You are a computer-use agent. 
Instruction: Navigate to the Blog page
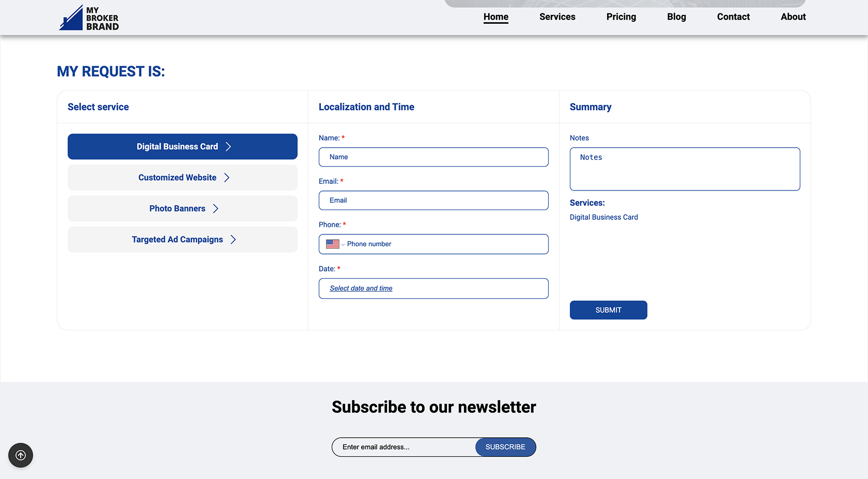click(676, 17)
